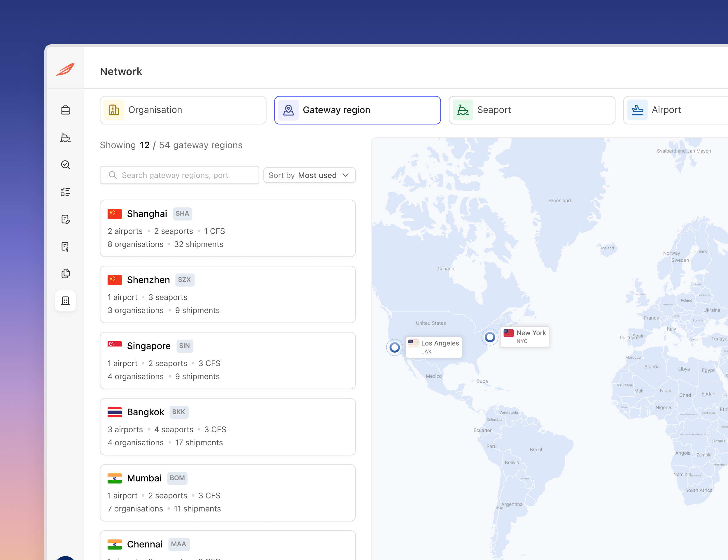Click the yellow Organisation building icon
Image resolution: width=728 pixels, height=560 pixels.
114,110
